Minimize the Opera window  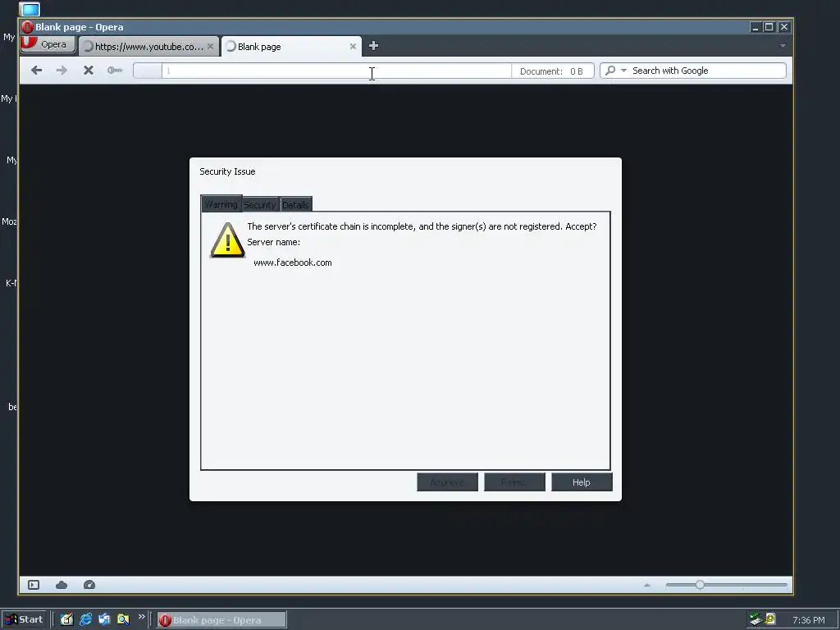[756, 27]
